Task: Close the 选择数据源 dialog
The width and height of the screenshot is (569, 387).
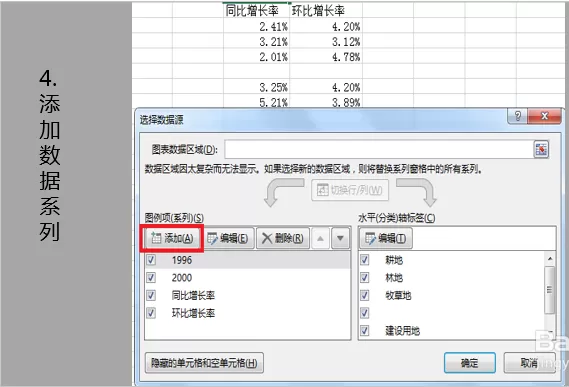Action: 544,116
